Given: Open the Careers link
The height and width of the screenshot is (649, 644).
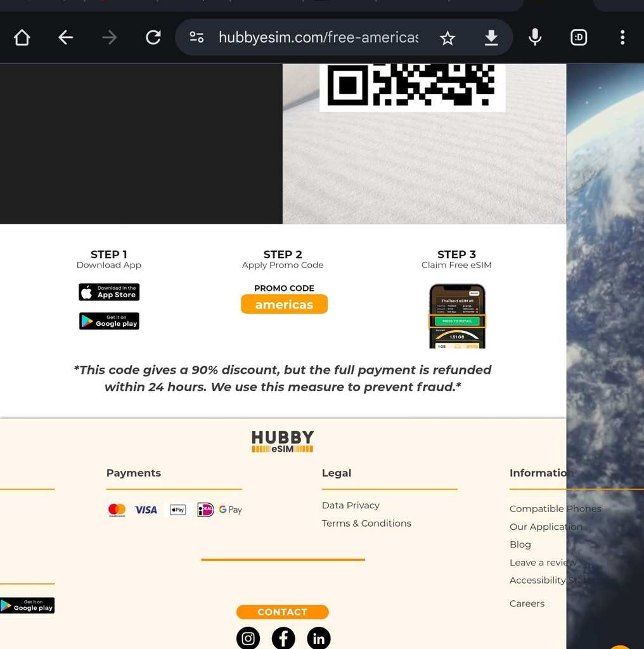Looking at the screenshot, I should [x=527, y=603].
